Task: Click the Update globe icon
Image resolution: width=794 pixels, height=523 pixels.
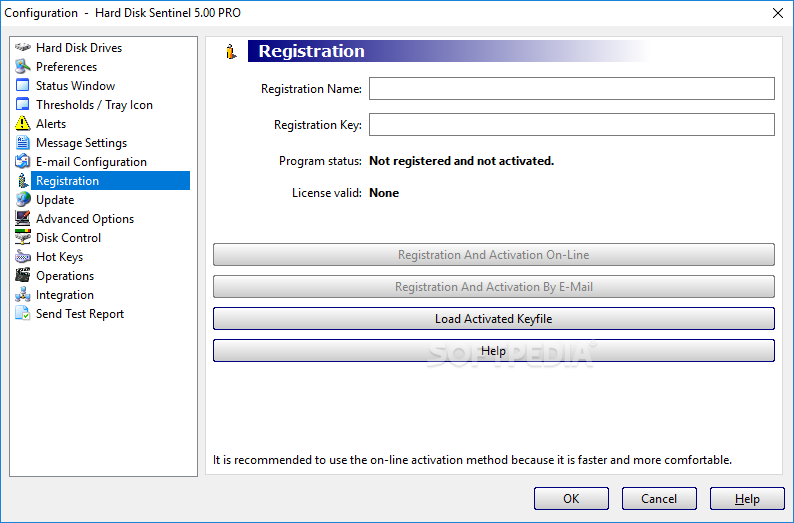Action: [23, 199]
